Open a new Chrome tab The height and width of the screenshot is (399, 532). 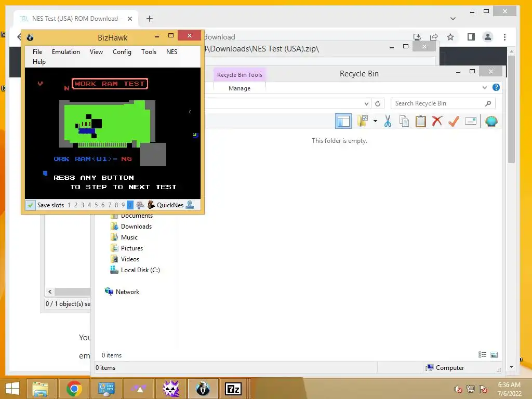pos(149,19)
